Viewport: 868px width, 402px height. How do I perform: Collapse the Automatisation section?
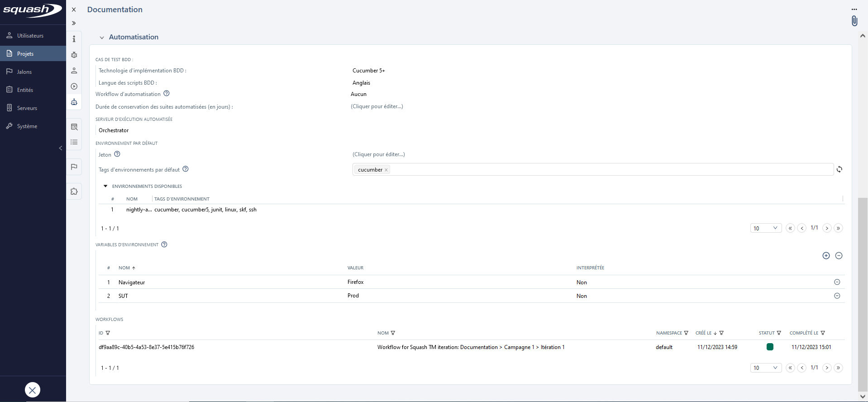tap(102, 38)
